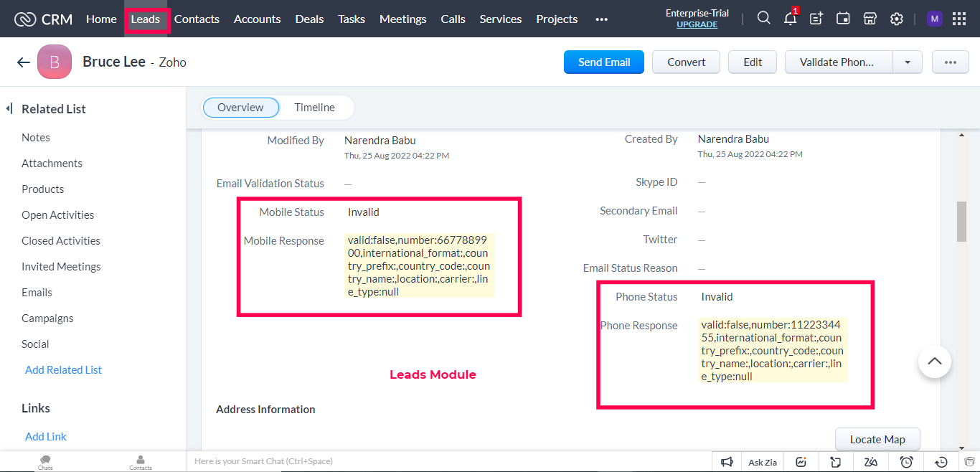Open the Contacts module tab

(x=197, y=19)
